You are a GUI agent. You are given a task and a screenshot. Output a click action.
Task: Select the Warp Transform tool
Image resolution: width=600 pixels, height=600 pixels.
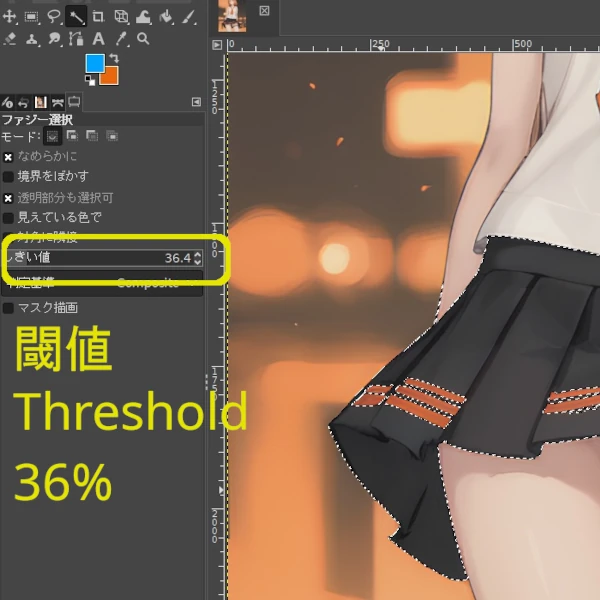coord(143,16)
